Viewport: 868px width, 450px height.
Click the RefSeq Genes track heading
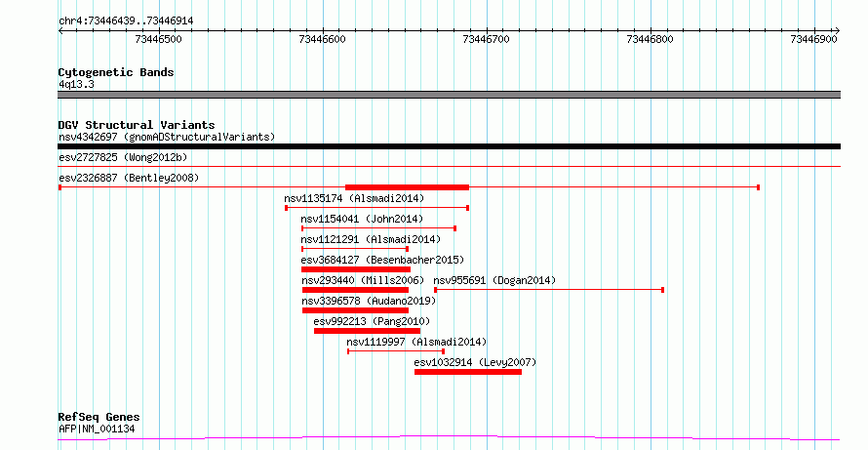click(x=99, y=417)
